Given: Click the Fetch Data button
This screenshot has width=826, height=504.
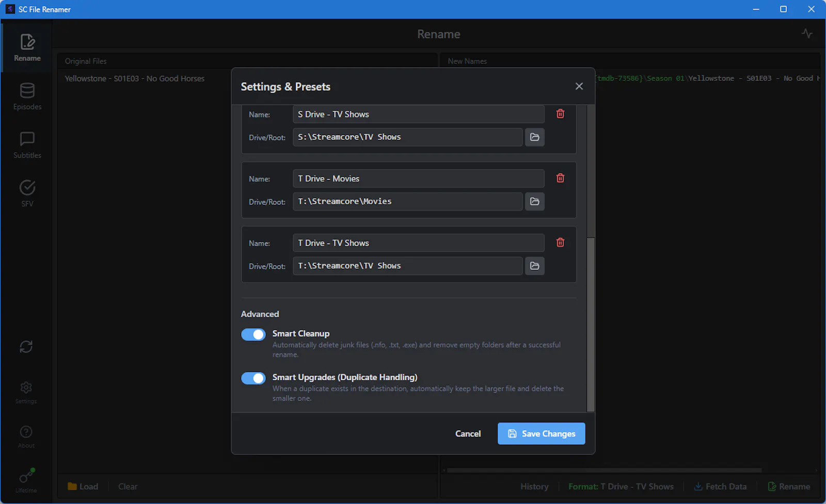Looking at the screenshot, I should click(720, 486).
